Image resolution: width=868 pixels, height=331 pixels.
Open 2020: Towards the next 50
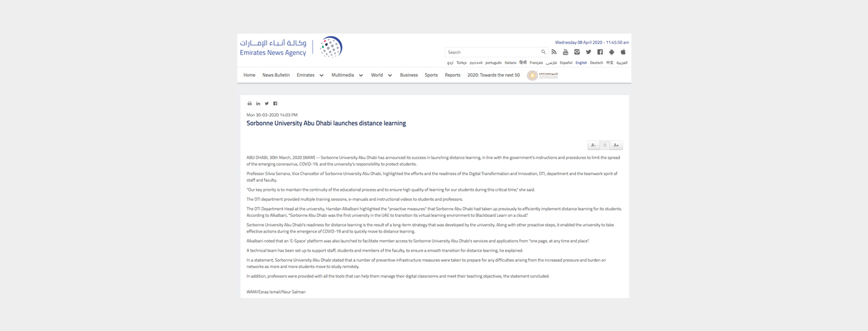pos(494,75)
